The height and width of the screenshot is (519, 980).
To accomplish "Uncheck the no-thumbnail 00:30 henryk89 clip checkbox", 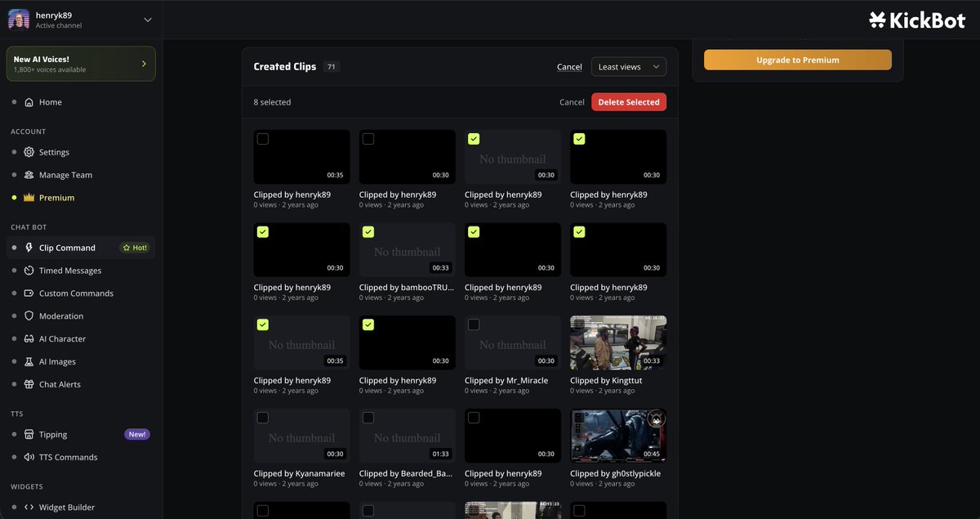I will click(x=474, y=139).
